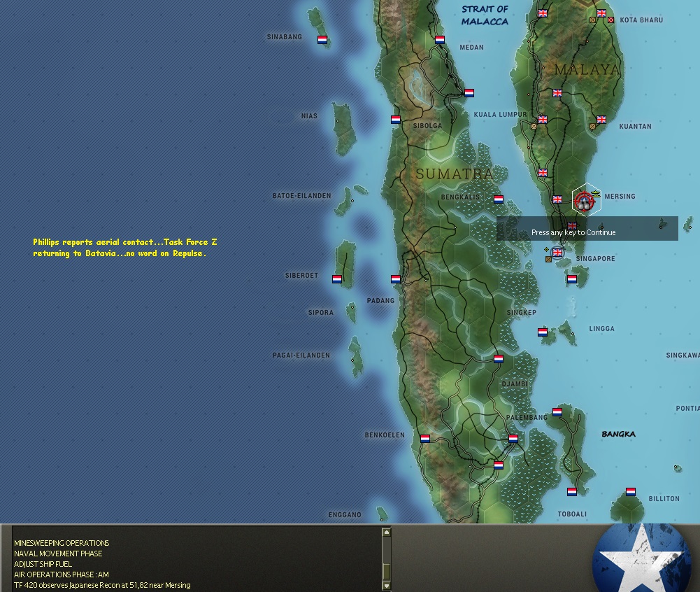Viewport: 700px width, 592px height.
Task: Click the recon target marker at Mersing
Action: tap(585, 202)
